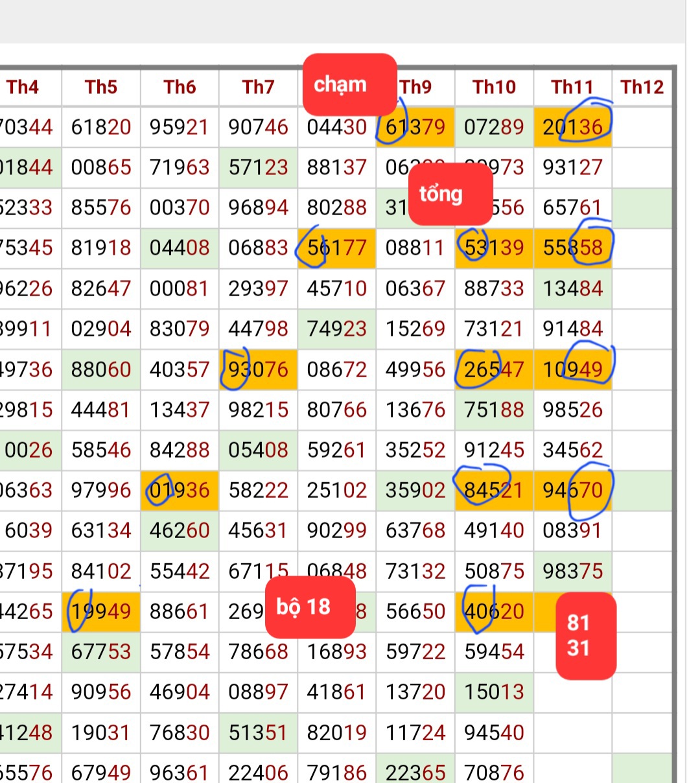Click cell 61820 in Th5 column
Screen dimensions: 700x783
point(101,127)
